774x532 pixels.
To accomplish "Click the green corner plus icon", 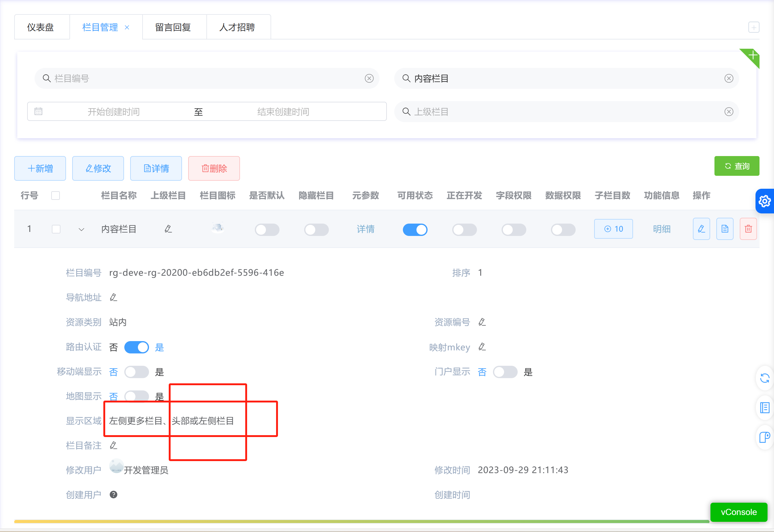I will pyautogui.click(x=752, y=55).
